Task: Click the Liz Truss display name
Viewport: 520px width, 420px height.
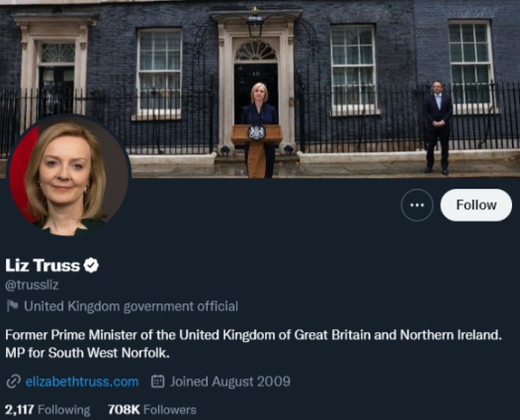Action: click(x=42, y=265)
